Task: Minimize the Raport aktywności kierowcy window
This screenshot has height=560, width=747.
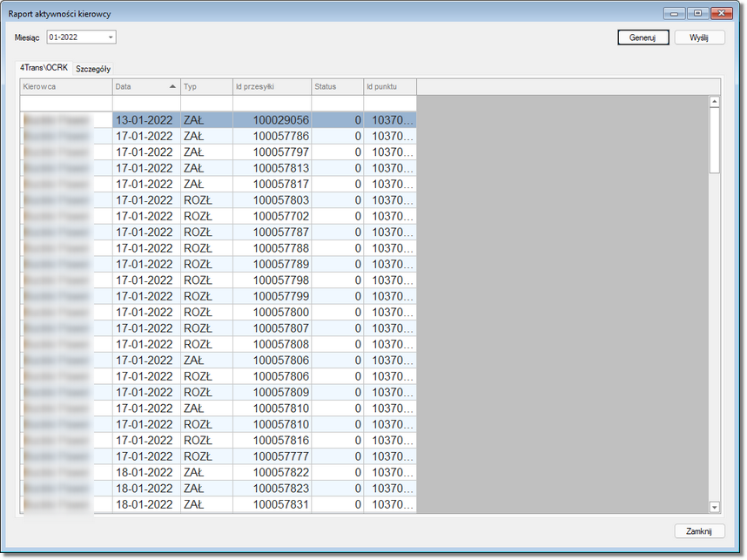Action: click(675, 13)
